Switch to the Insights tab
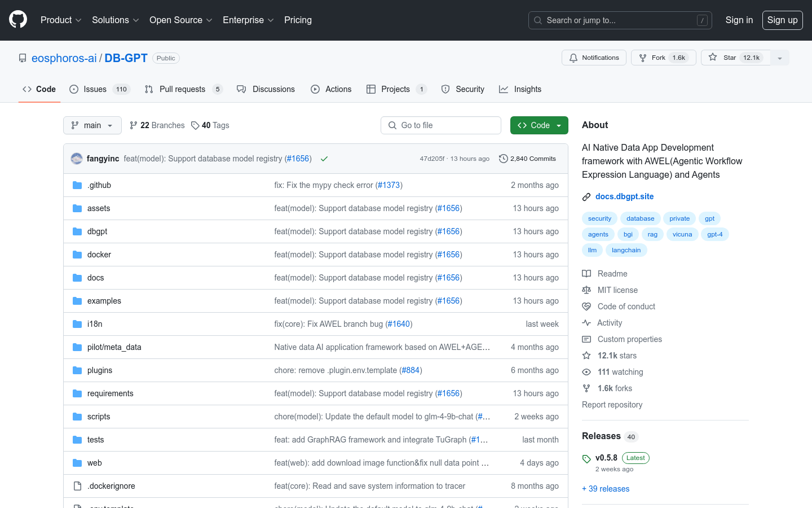The width and height of the screenshot is (812, 508). pyautogui.click(x=520, y=89)
